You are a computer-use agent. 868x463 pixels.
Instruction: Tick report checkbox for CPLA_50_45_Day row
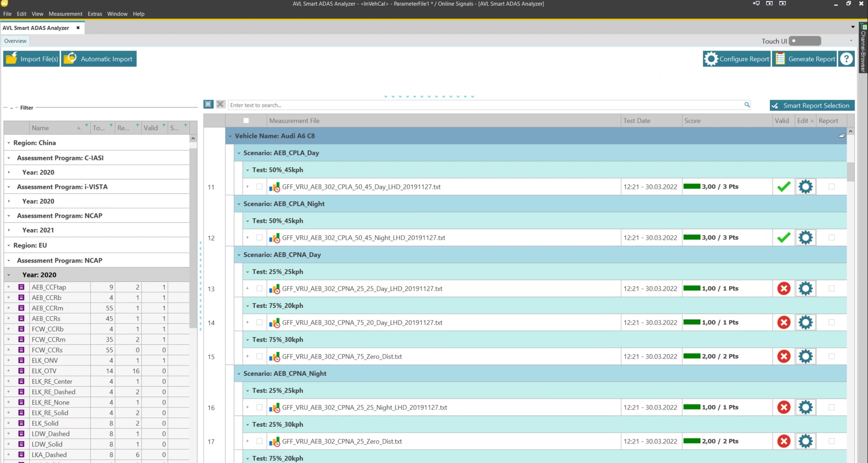coord(832,186)
